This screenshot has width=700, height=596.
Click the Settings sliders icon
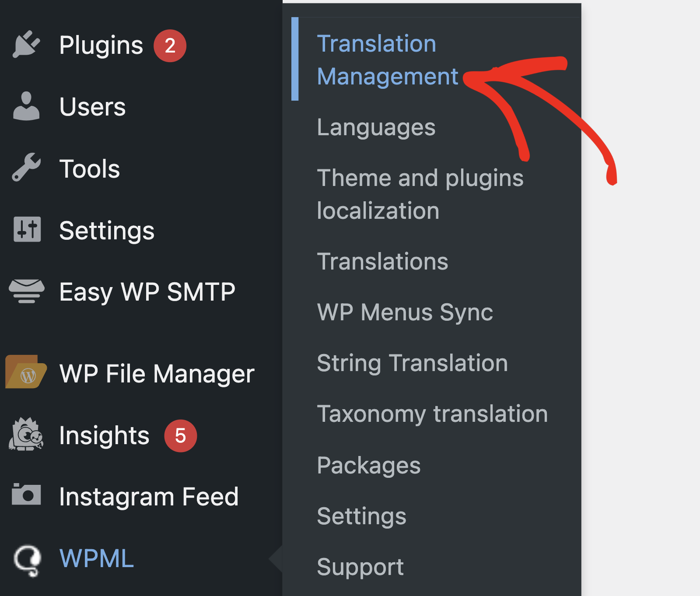27,229
